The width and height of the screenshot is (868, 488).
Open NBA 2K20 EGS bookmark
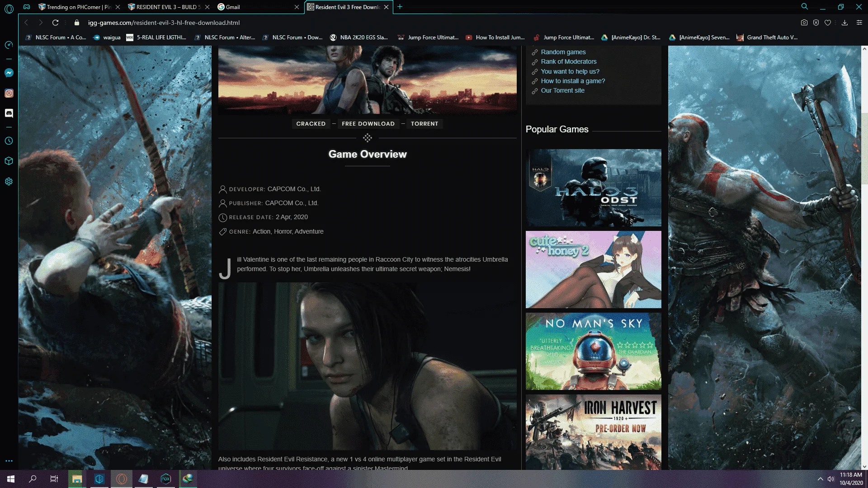[x=359, y=38]
